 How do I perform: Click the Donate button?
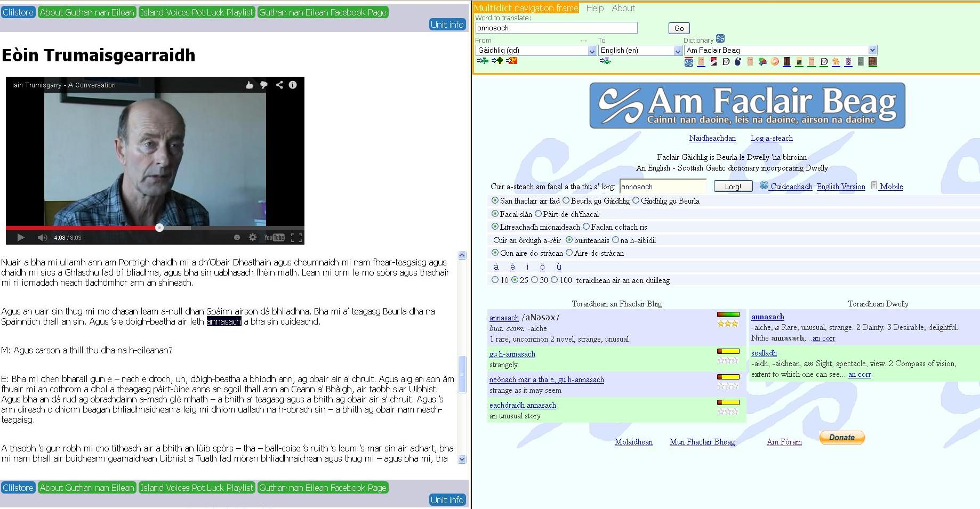841,438
